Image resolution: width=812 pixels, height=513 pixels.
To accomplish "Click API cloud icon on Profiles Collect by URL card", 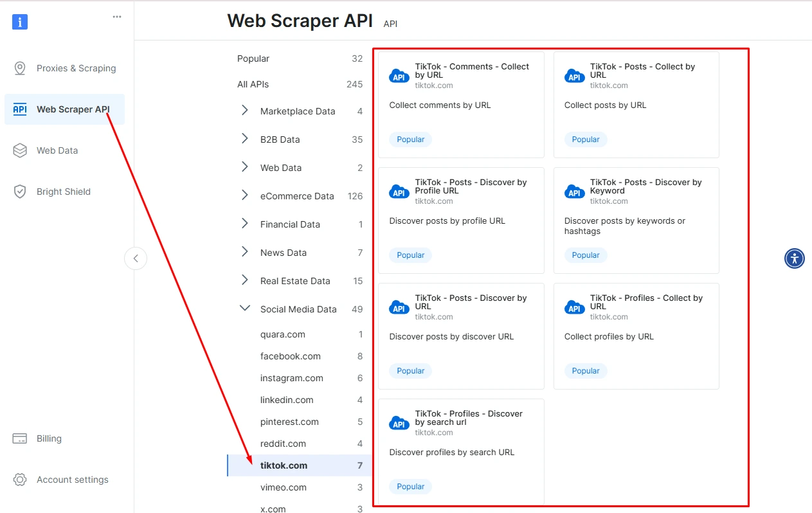I will coord(575,307).
